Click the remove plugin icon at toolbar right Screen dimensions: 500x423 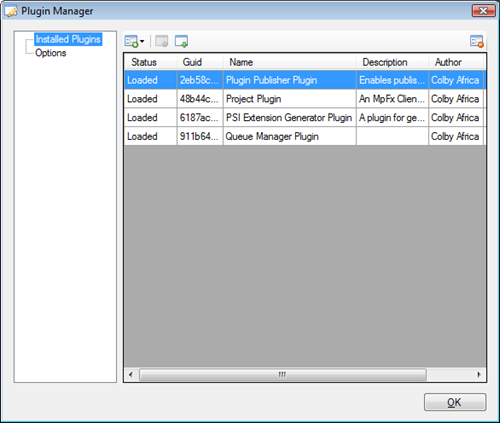477,41
